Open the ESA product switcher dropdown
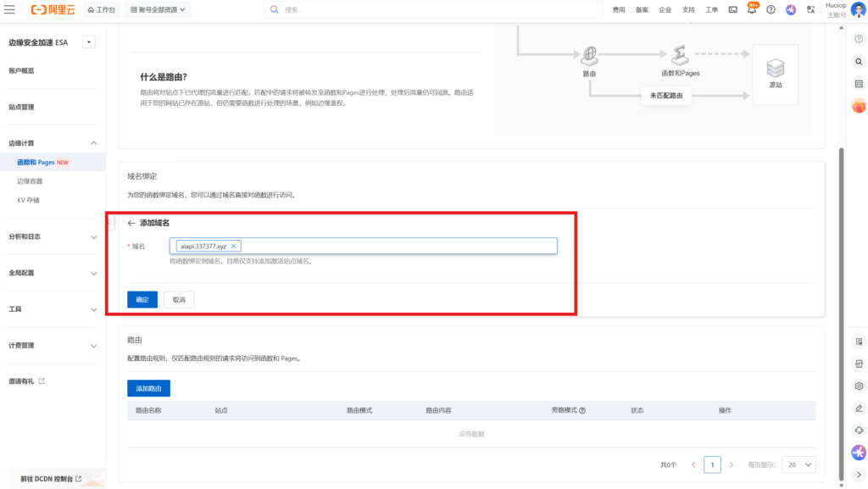 point(89,42)
